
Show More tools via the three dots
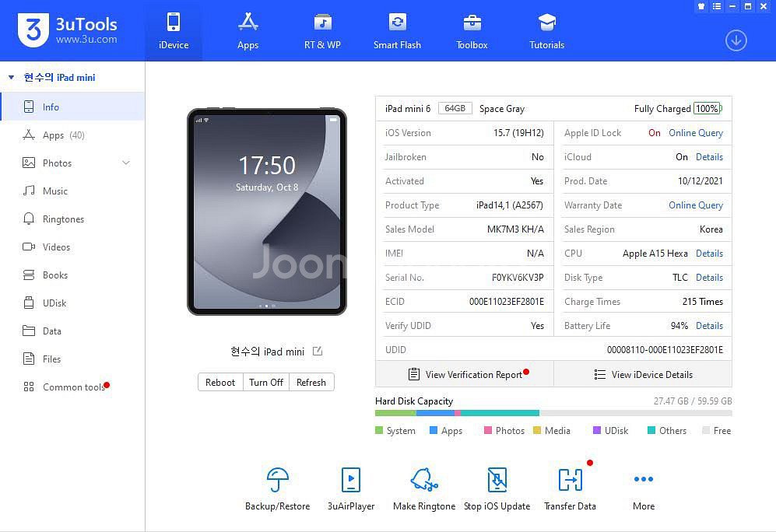coord(644,478)
